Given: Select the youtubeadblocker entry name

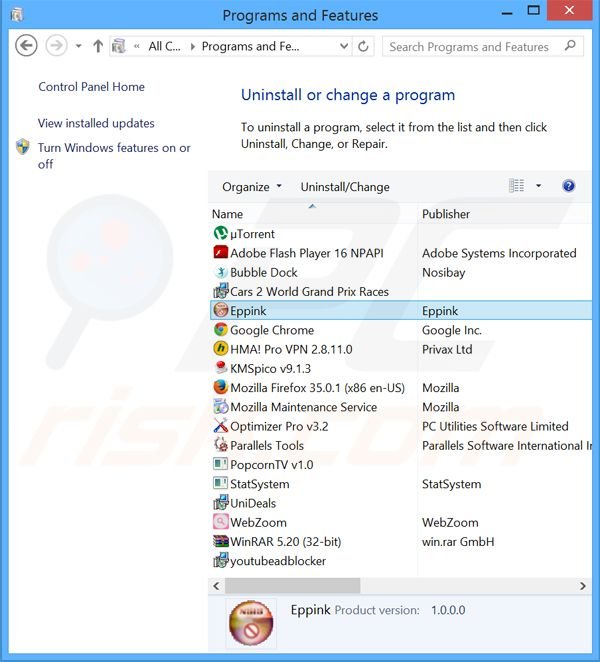Looking at the screenshot, I should pyautogui.click(x=278, y=561).
